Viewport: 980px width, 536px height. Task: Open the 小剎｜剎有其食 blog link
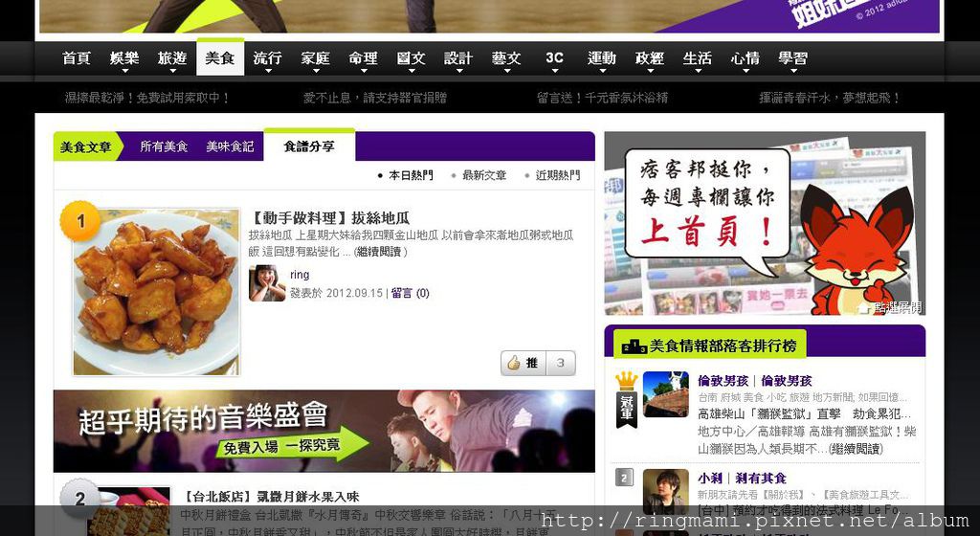coord(742,479)
